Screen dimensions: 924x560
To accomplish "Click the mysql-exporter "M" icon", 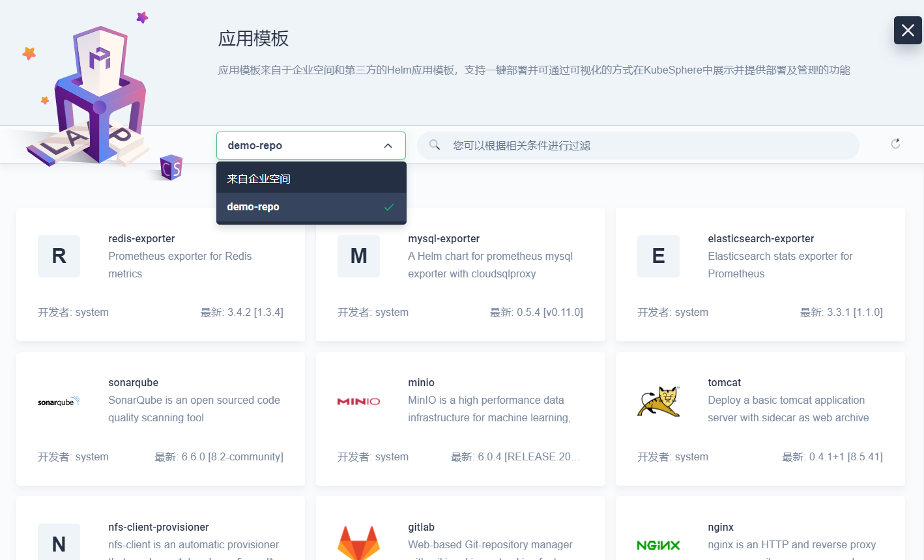I will tap(358, 256).
